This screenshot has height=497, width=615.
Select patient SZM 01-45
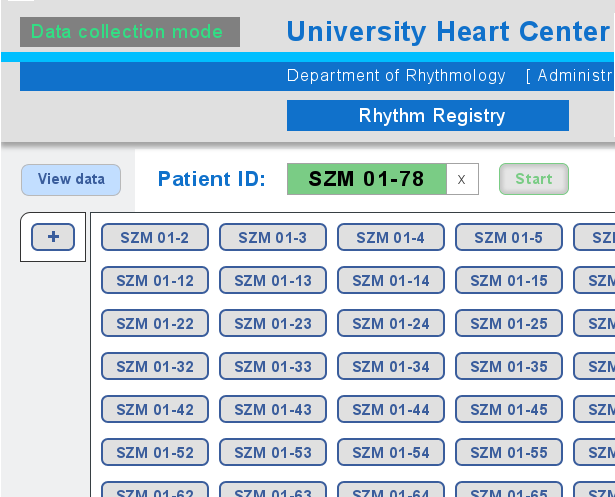509,410
